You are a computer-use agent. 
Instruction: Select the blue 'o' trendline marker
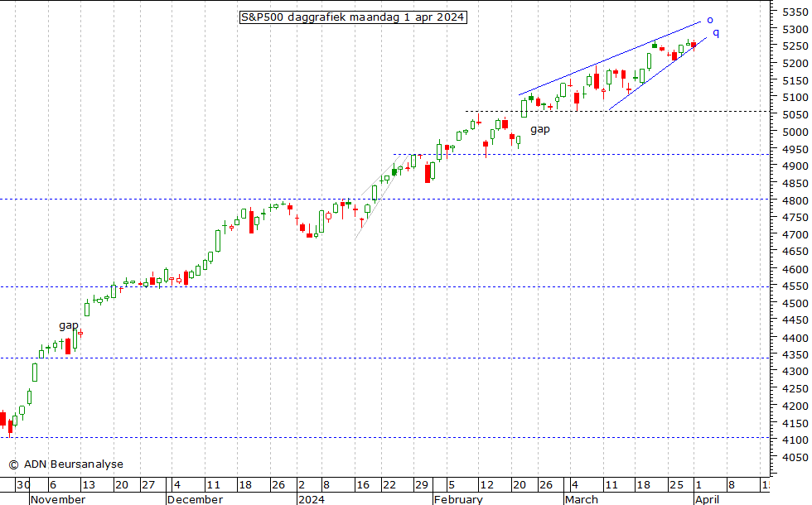point(709,19)
